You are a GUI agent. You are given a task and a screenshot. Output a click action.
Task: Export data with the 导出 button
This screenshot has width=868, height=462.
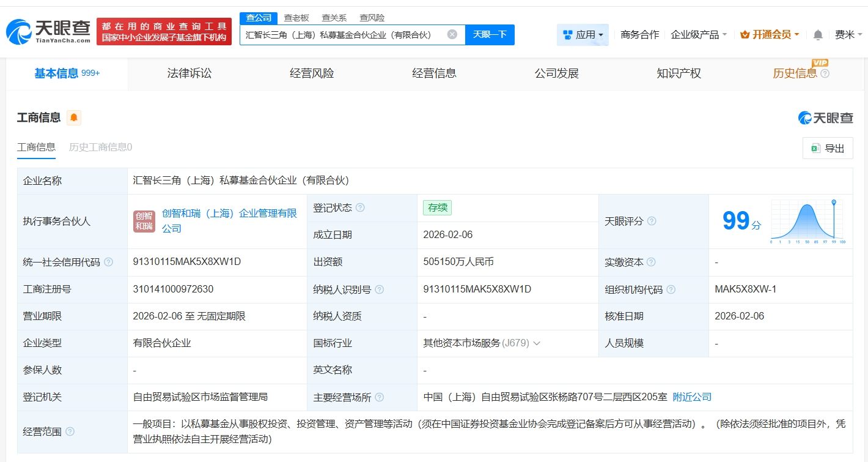click(x=827, y=148)
